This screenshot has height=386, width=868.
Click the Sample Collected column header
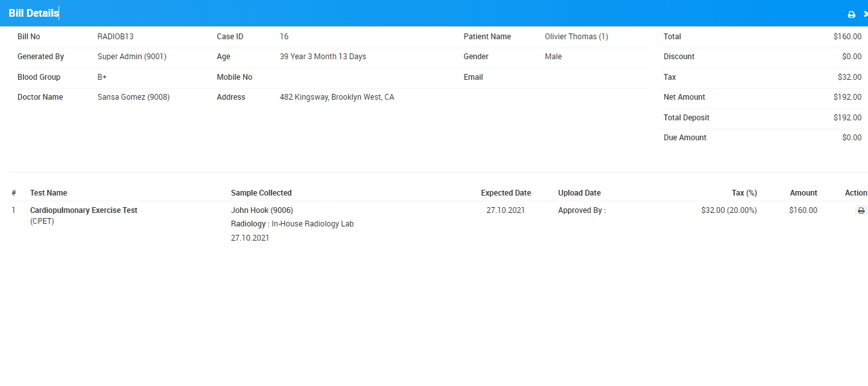tap(261, 193)
